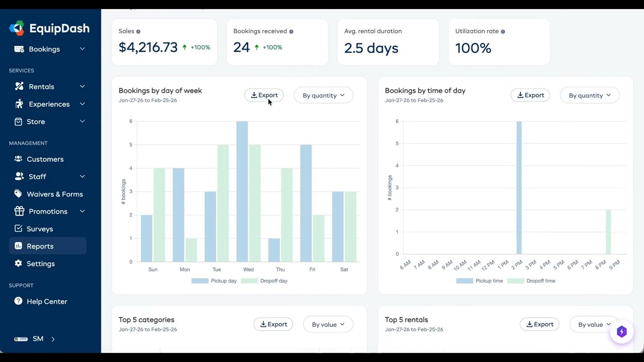Viewport: 644px width, 362px height.
Task: Click the Bookings sidebar icon
Action: 19,49
